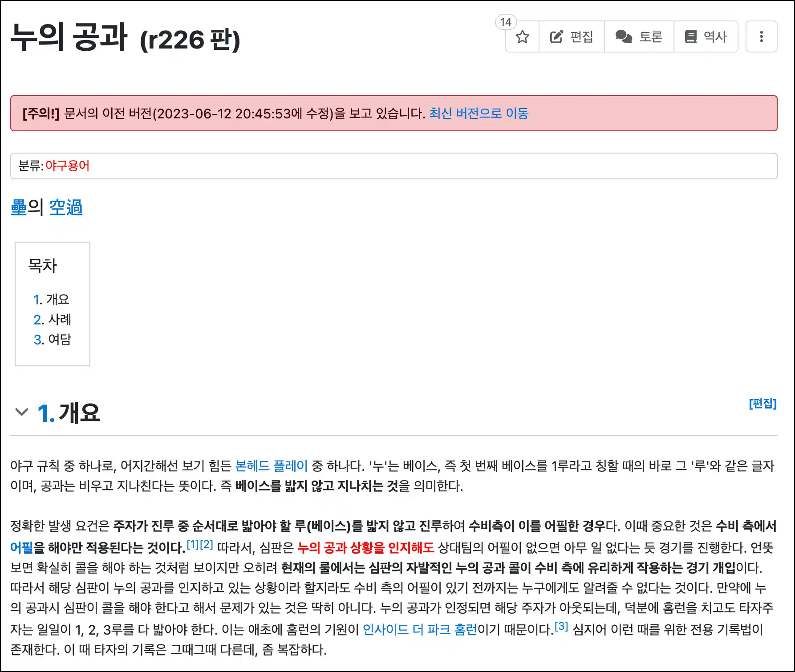Open the 본헤드 플레이 link
Image resolution: width=795 pixels, height=672 pixels.
pos(271,466)
